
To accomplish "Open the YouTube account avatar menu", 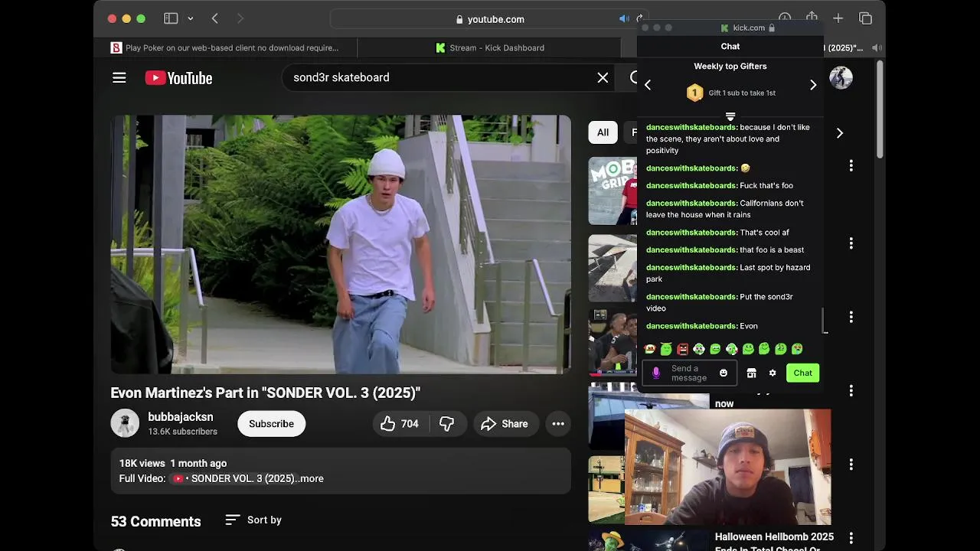I will (x=841, y=78).
